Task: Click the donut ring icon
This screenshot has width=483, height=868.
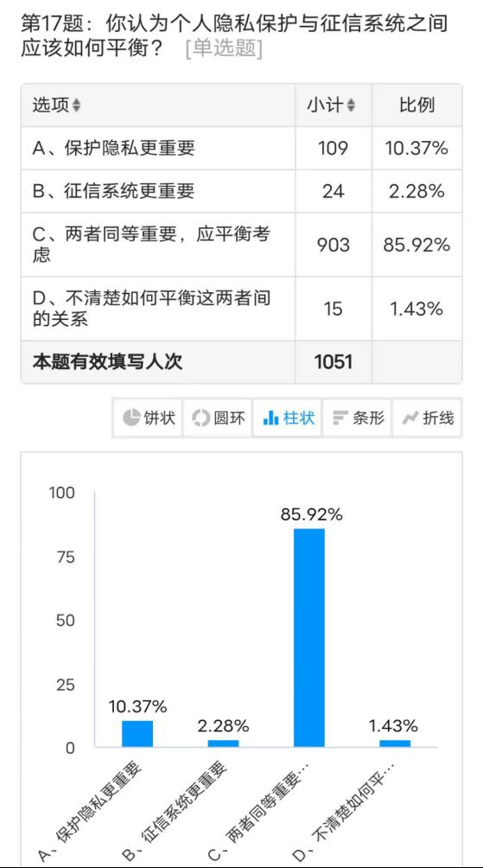Action: (200, 418)
